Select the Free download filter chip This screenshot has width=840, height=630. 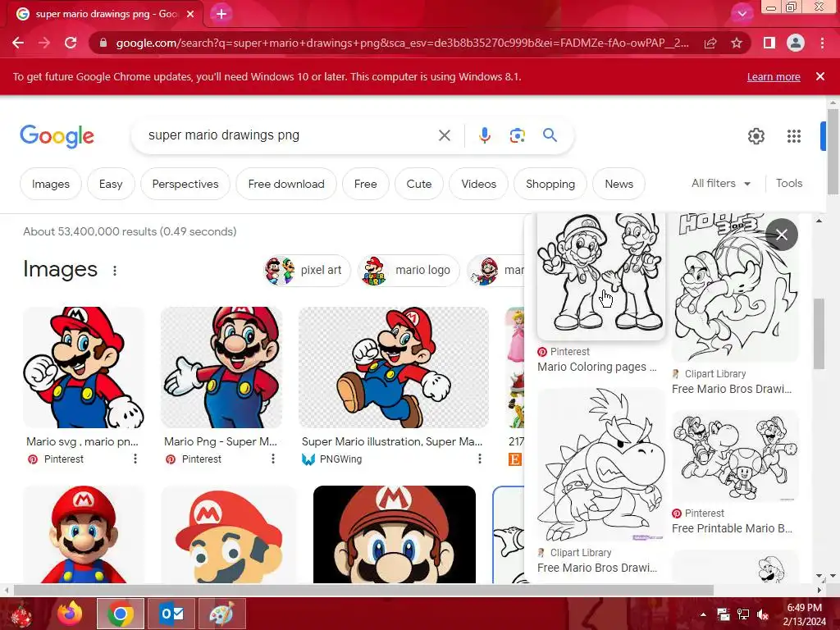[286, 184]
